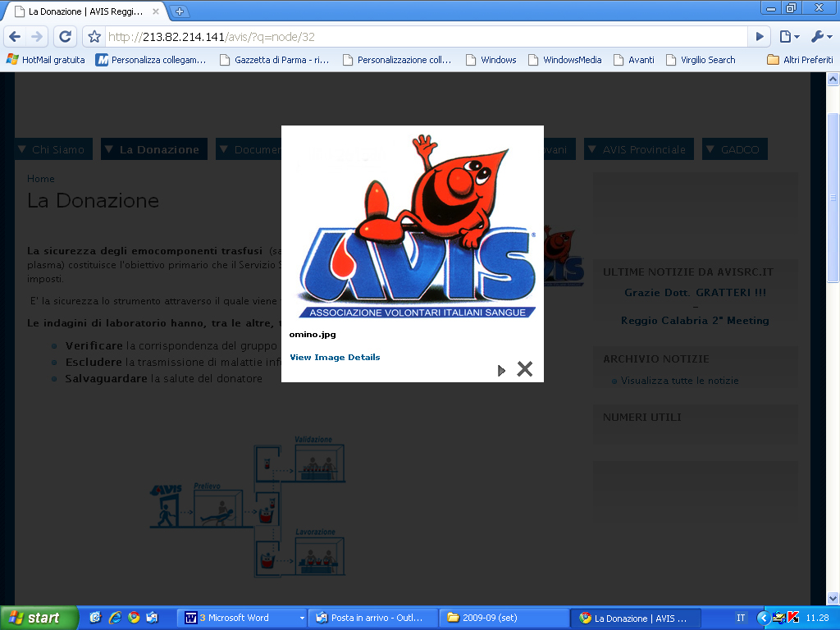
Task: Open the GADCO menu
Action: pyautogui.click(x=735, y=149)
